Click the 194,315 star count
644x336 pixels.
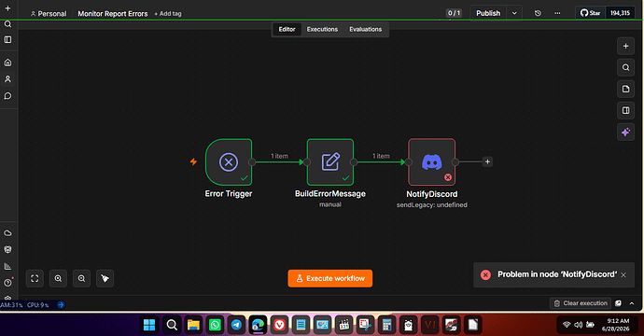(x=620, y=13)
